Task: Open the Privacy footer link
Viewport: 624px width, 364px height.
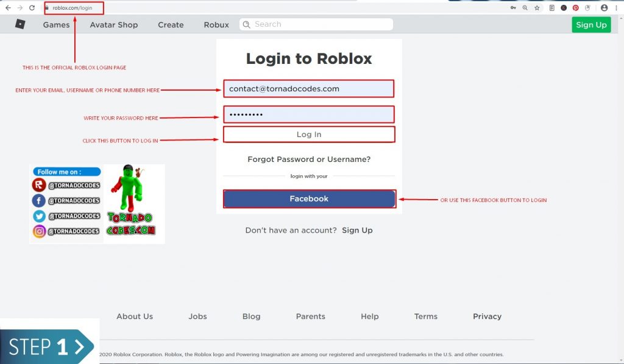Action: pyautogui.click(x=487, y=317)
